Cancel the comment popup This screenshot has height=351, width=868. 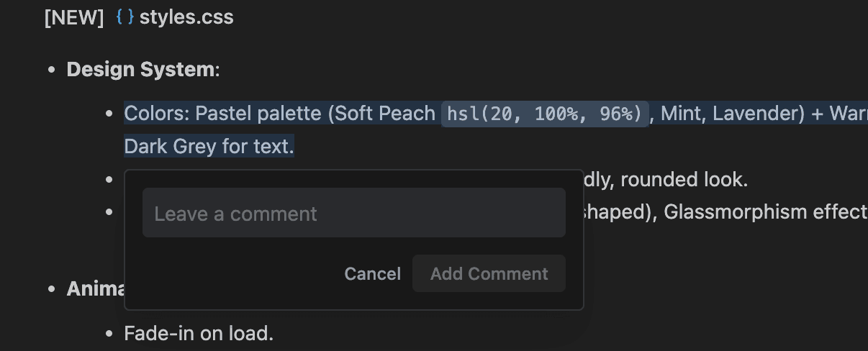pos(372,274)
